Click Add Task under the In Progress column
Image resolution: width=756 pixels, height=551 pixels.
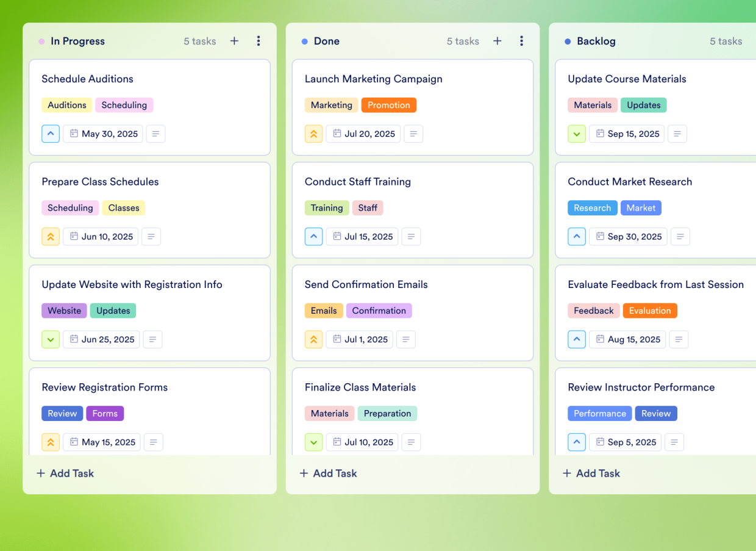[x=65, y=473]
